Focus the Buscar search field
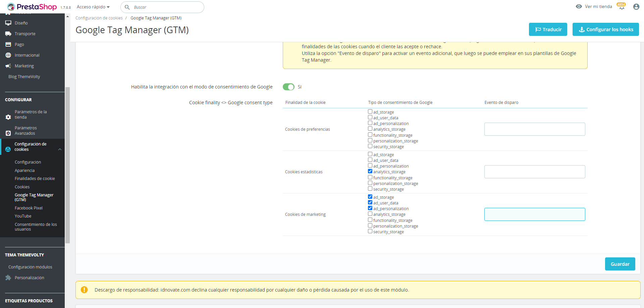644x308 pixels. pos(162,7)
